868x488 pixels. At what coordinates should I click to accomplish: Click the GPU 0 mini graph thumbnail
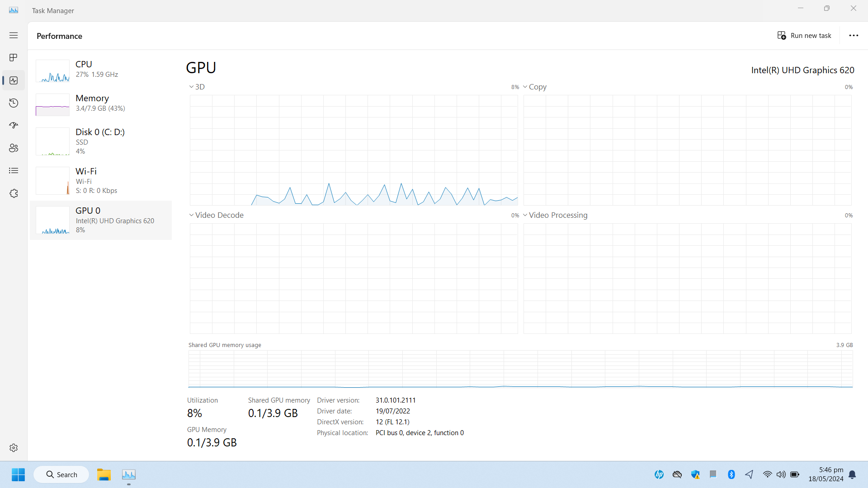(x=52, y=220)
